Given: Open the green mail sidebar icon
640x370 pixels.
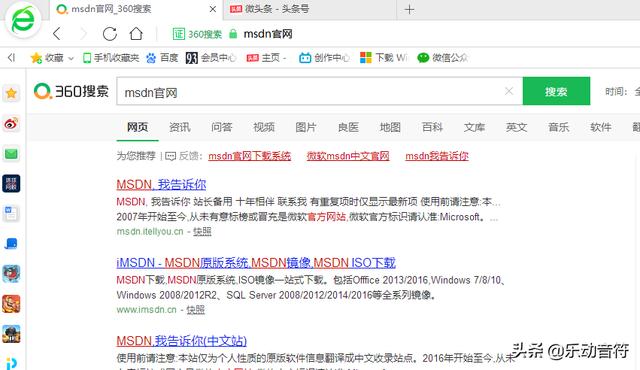Looking at the screenshot, I should (11, 154).
